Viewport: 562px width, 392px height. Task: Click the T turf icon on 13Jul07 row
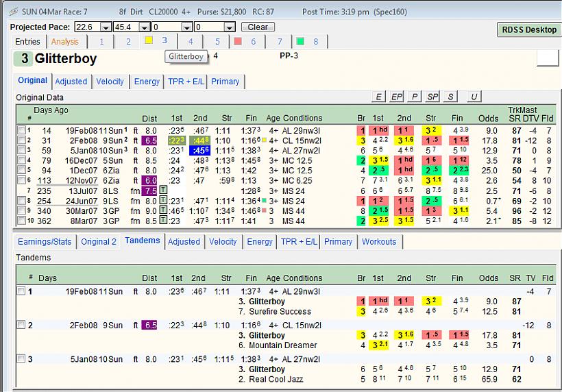click(x=162, y=190)
